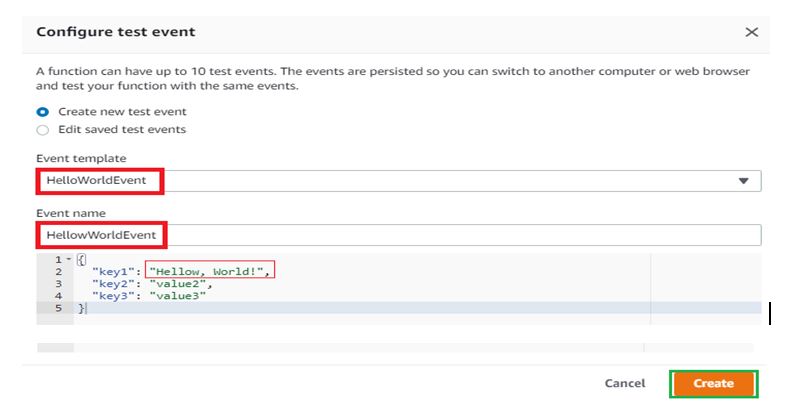The width and height of the screenshot is (804, 406).
Task: Click the "value3" string in JSON editor
Action: tap(177, 296)
